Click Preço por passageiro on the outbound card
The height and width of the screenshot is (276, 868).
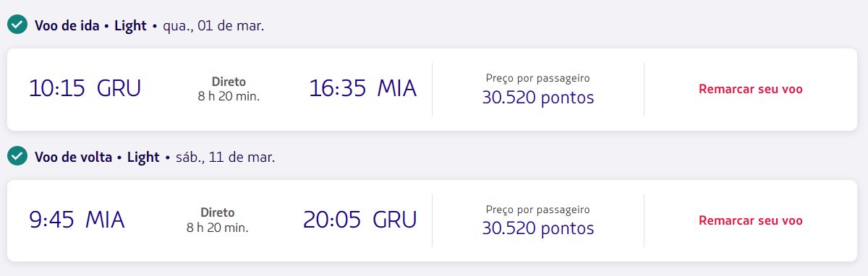click(x=538, y=78)
